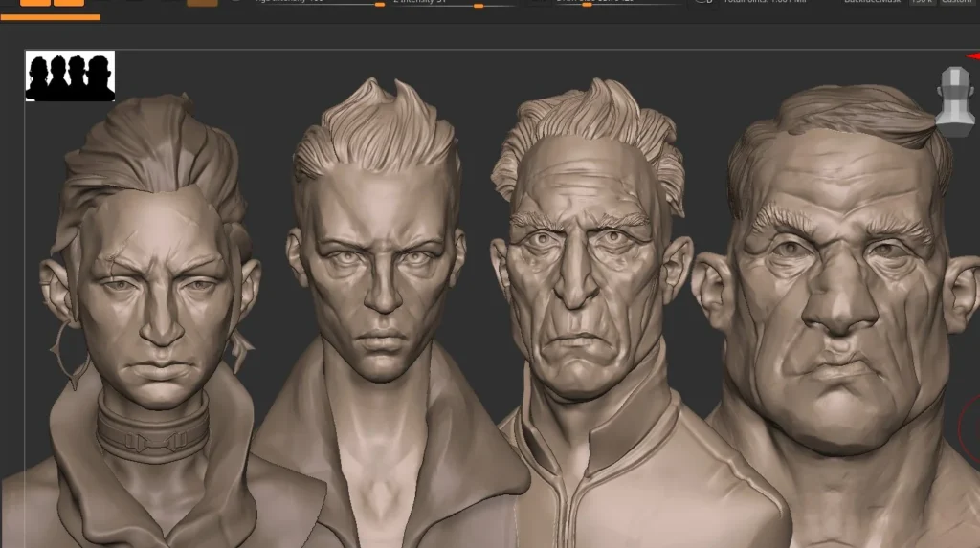Adjust the Rgb Intensity slider handle

pyautogui.click(x=379, y=5)
